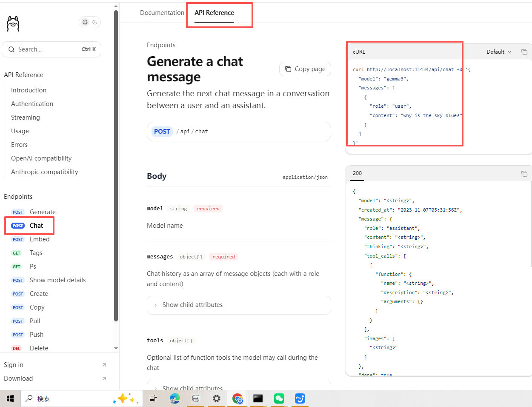Open the Streaming page

point(25,118)
